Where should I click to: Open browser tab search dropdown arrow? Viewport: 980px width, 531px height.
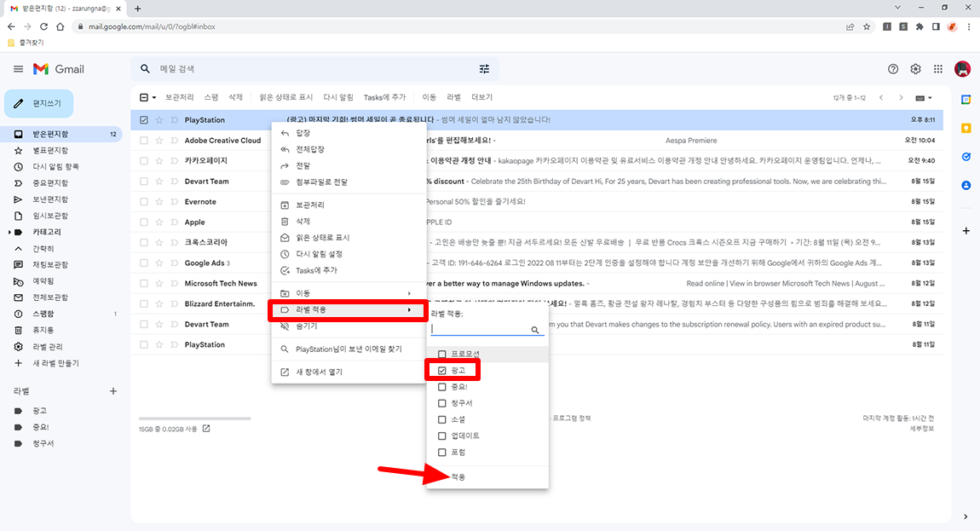pos(897,9)
